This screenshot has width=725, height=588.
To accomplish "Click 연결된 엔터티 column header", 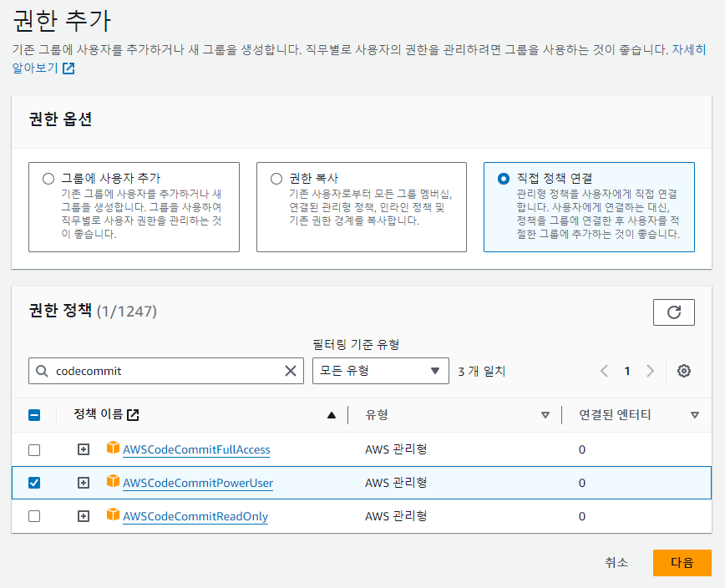I will pos(615,414).
